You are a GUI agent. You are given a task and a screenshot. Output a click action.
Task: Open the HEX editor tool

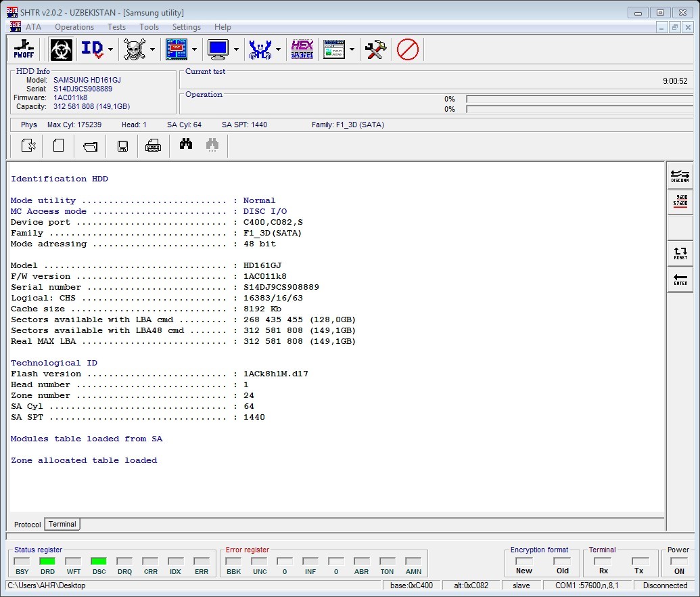(x=302, y=49)
